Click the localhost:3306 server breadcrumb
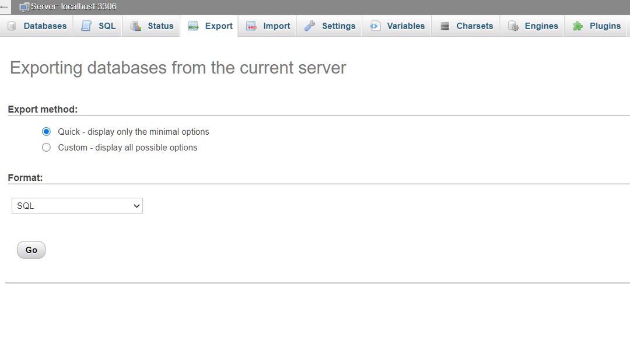 pyautogui.click(x=75, y=6)
